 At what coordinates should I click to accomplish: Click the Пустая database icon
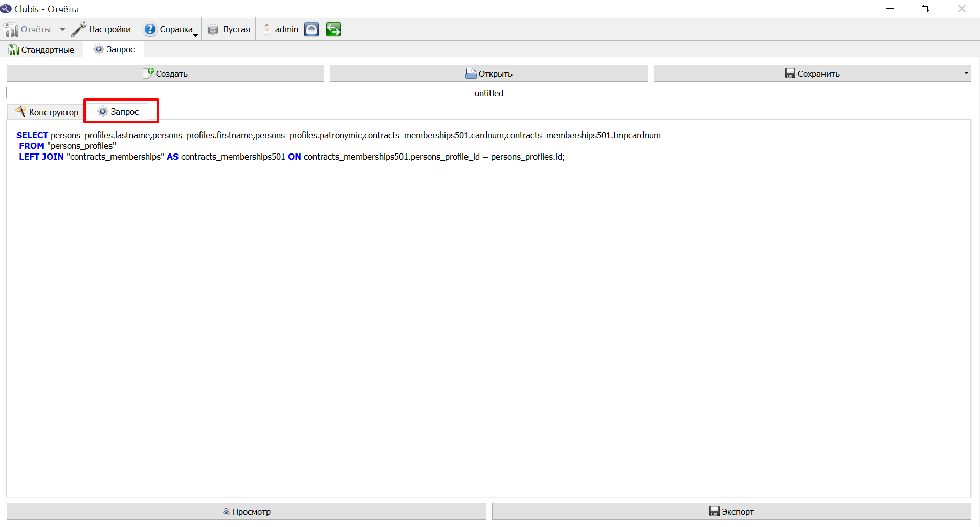(213, 30)
